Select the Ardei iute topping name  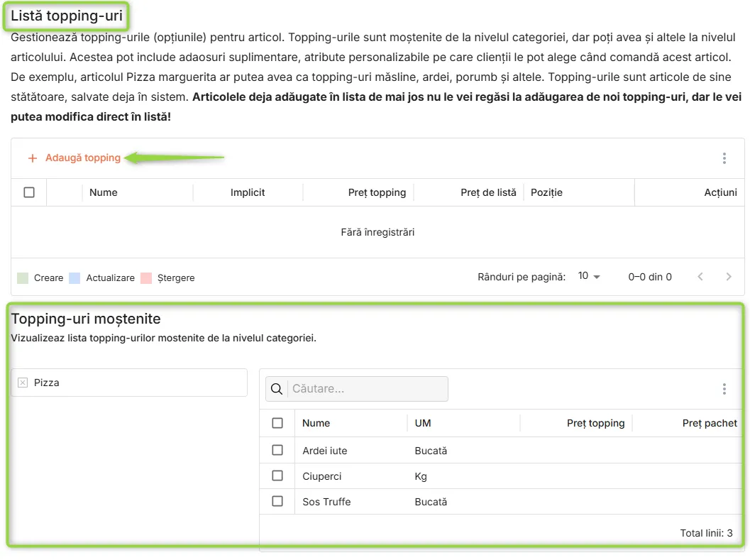pos(325,451)
